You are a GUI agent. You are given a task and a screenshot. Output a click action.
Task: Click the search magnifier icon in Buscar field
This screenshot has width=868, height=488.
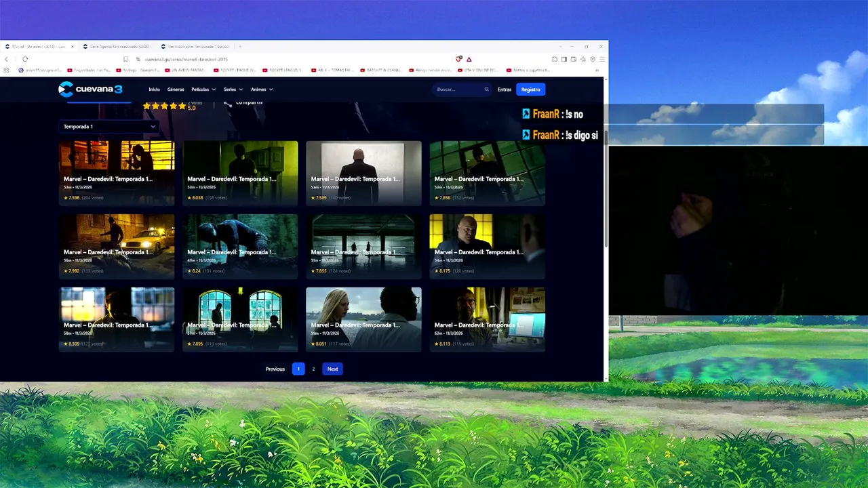tap(486, 89)
